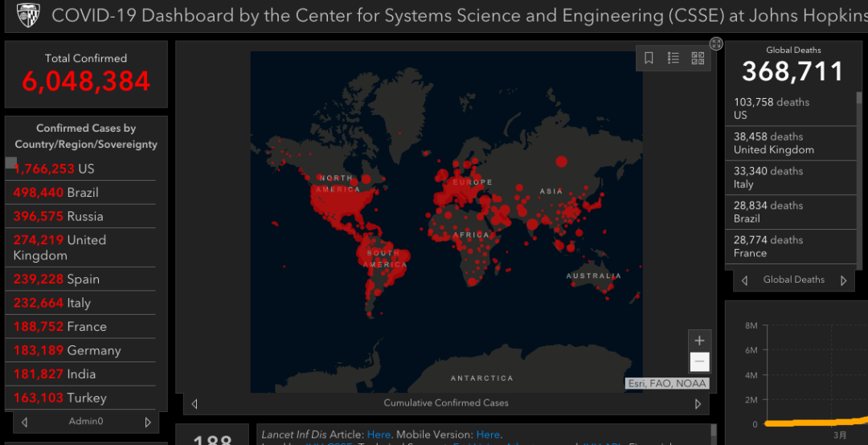
Task: Select Germany with 183,189 cases
Action: (81, 350)
